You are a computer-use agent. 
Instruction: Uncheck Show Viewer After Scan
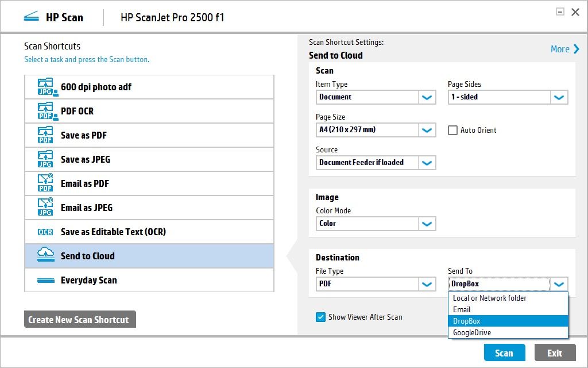(x=321, y=317)
